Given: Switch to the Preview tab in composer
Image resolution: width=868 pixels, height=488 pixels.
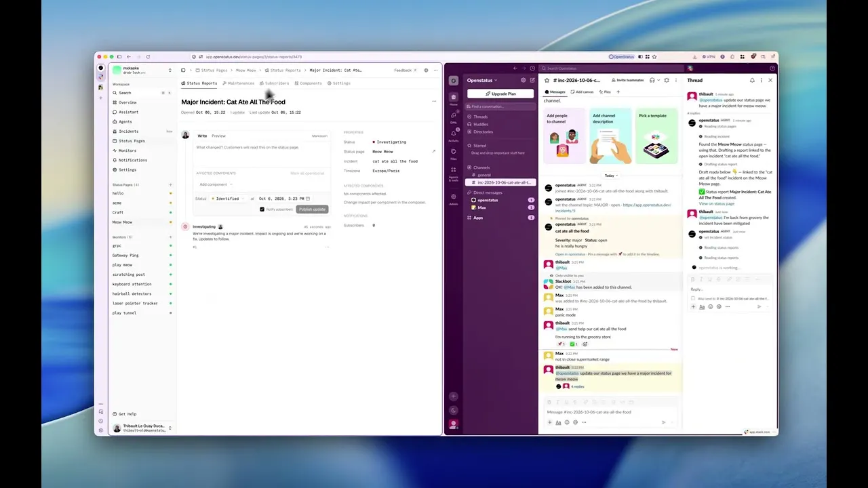Looking at the screenshot, I should (218, 136).
